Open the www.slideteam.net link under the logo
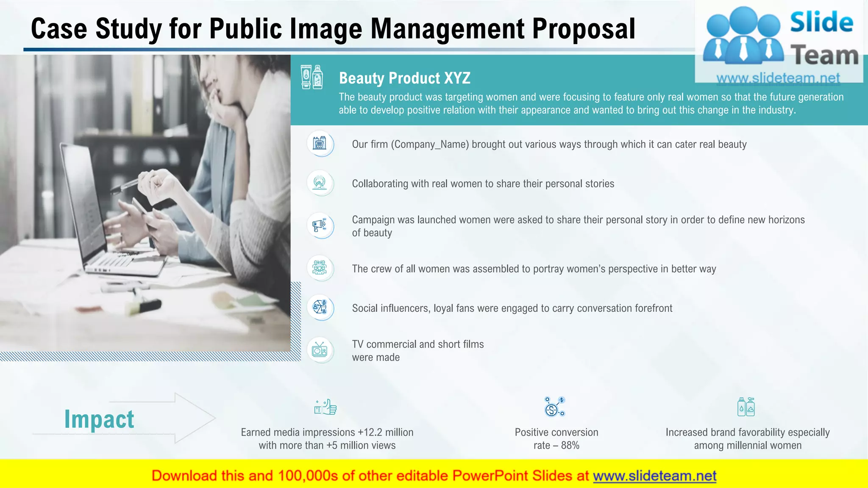Image resolution: width=868 pixels, height=488 pixels. [x=778, y=78]
